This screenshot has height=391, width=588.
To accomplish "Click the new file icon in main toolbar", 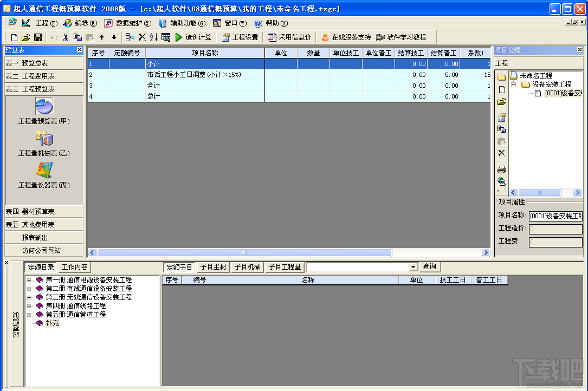I will coord(14,37).
